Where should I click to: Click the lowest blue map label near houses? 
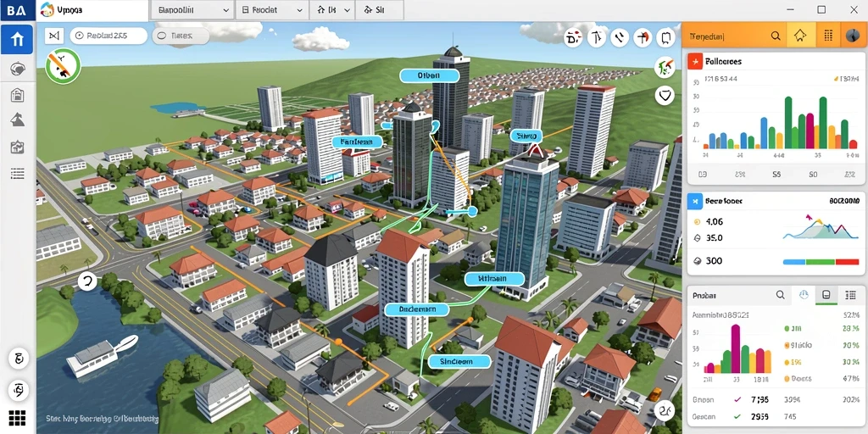459,361
